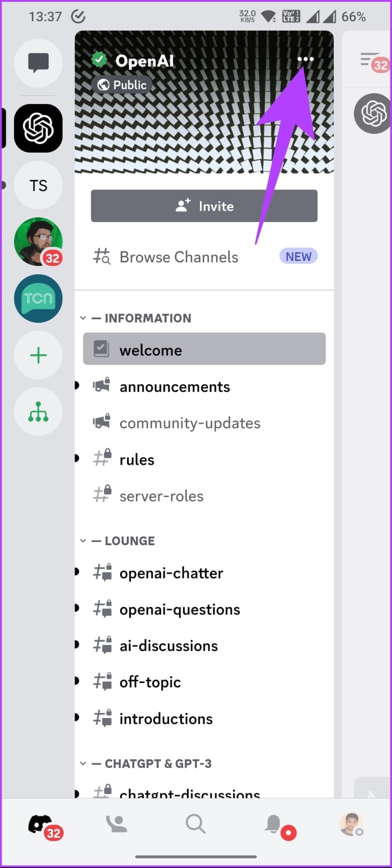Viewport: 392px width, 868px height.
Task: Open the member list icon with 32 badge
Action: pyautogui.click(x=374, y=62)
